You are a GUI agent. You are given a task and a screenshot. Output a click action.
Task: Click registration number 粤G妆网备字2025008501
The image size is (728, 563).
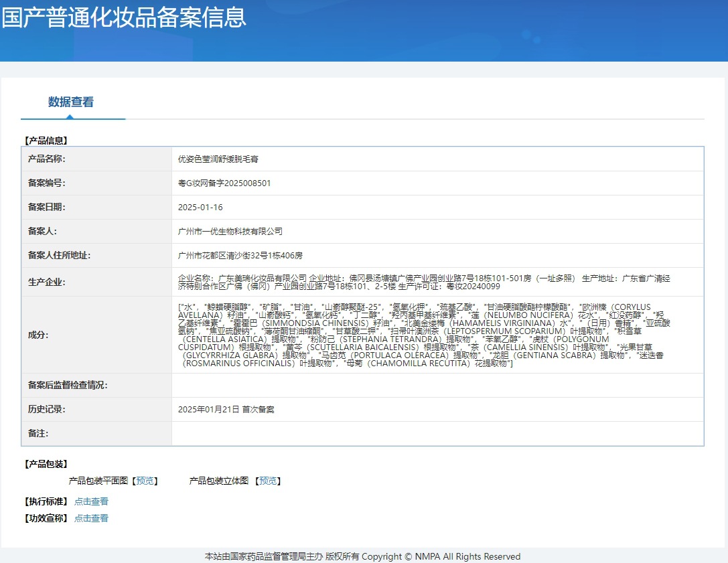pyautogui.click(x=224, y=183)
